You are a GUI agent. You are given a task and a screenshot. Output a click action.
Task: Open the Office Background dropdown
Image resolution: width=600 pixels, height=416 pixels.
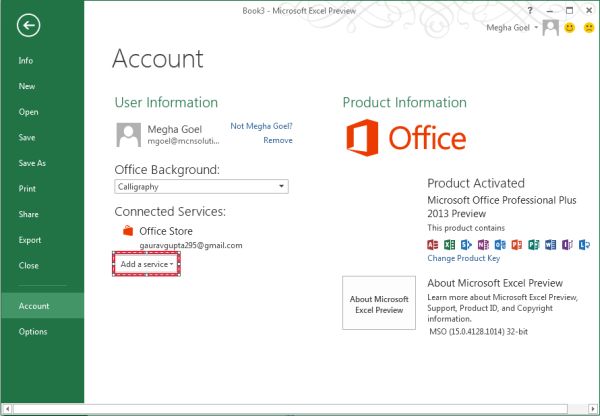tap(202, 186)
